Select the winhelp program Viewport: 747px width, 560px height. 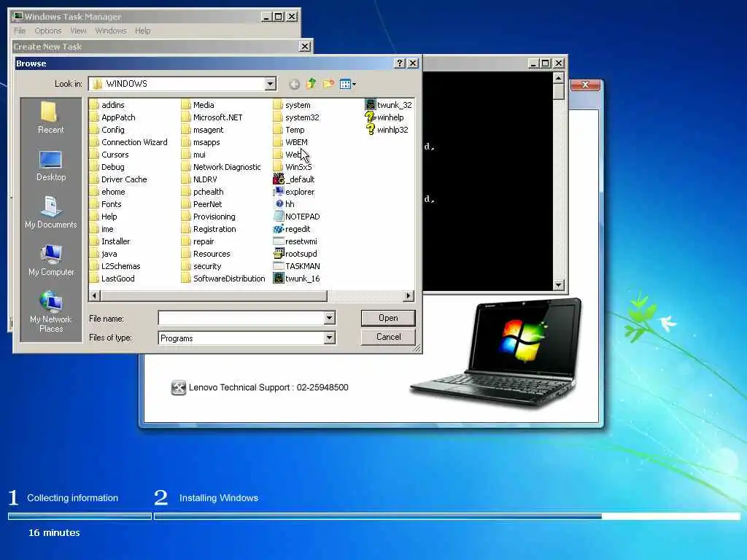point(384,117)
